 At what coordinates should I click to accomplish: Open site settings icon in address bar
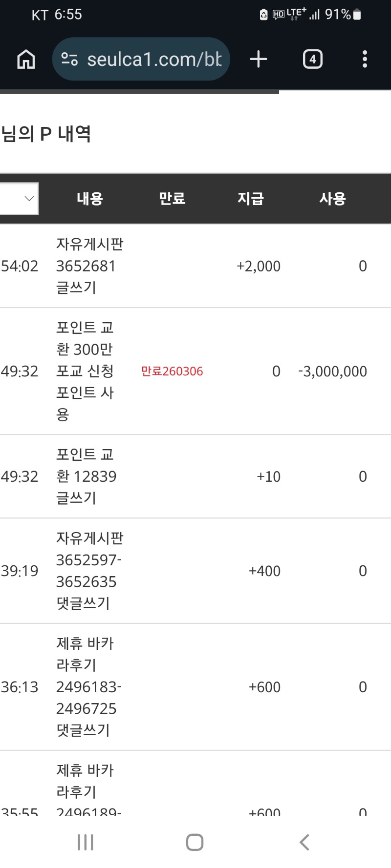pos(69,60)
